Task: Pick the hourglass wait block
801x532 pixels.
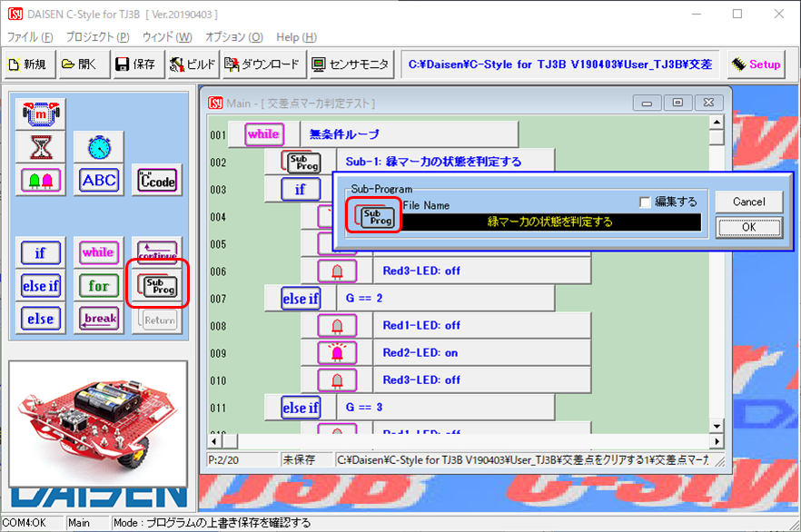Action: [41, 148]
